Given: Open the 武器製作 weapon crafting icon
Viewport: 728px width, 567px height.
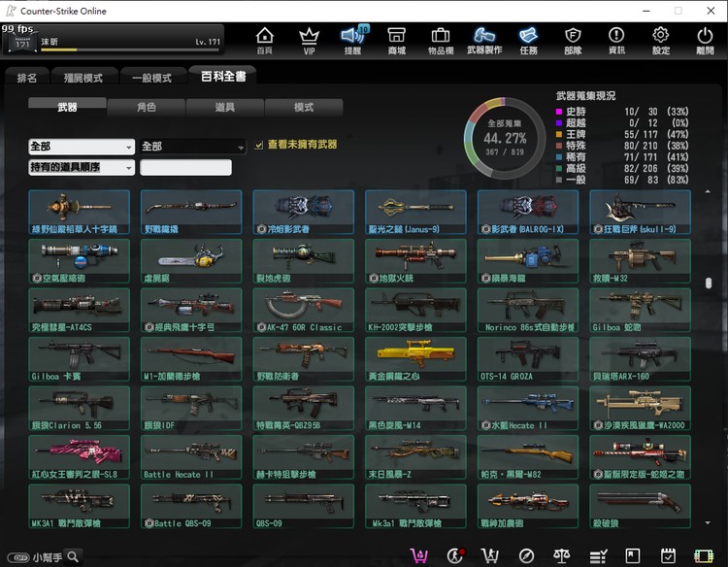Looking at the screenshot, I should tap(484, 41).
